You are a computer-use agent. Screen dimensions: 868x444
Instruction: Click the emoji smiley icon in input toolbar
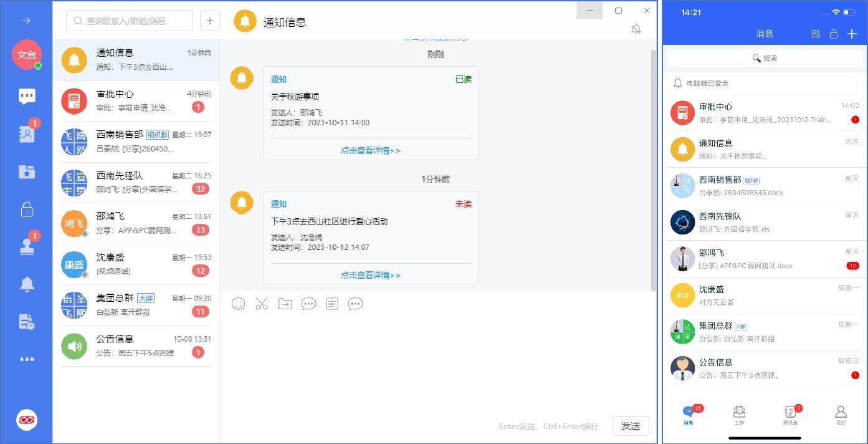coord(238,304)
